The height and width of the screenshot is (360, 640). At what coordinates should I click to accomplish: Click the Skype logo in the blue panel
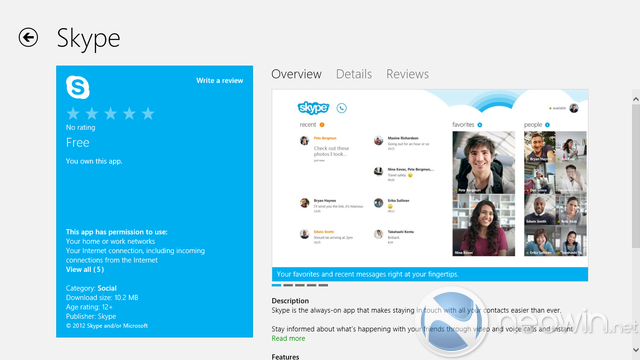78,87
